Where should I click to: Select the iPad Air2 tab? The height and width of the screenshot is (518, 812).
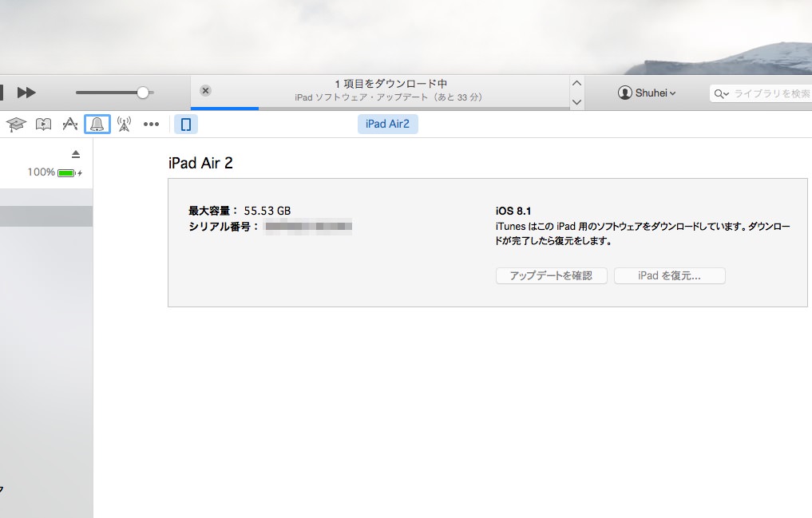pos(387,125)
